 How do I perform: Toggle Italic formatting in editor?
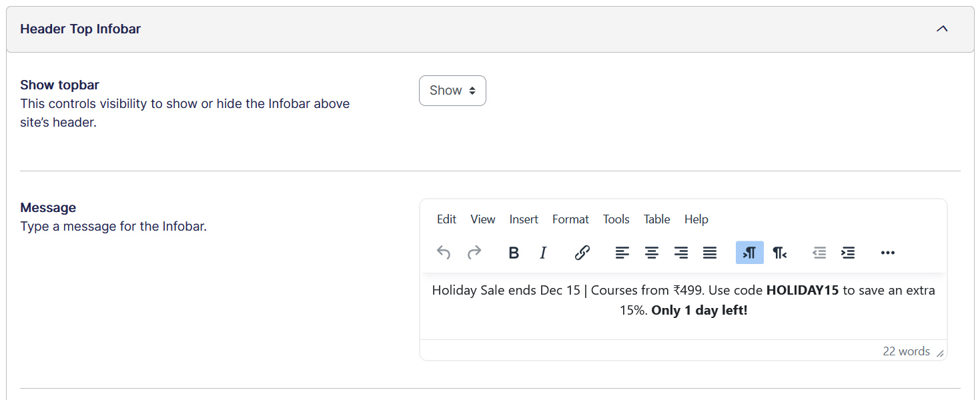(x=543, y=253)
